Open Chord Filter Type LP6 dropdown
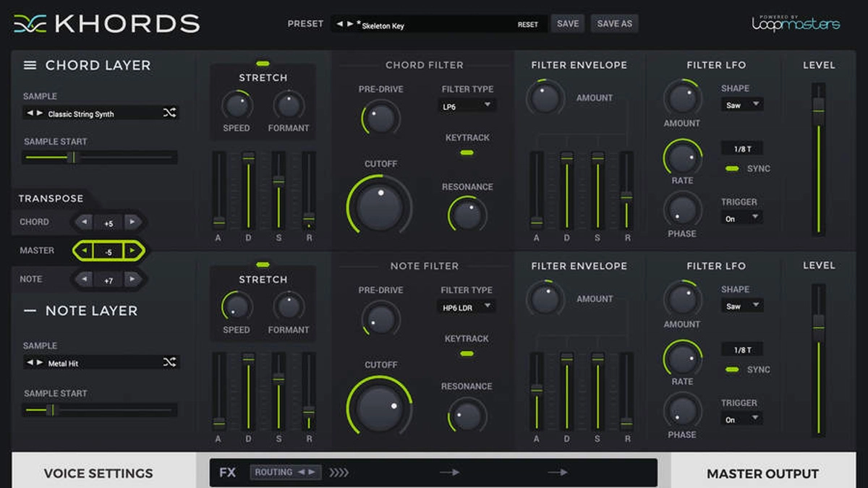 [467, 106]
